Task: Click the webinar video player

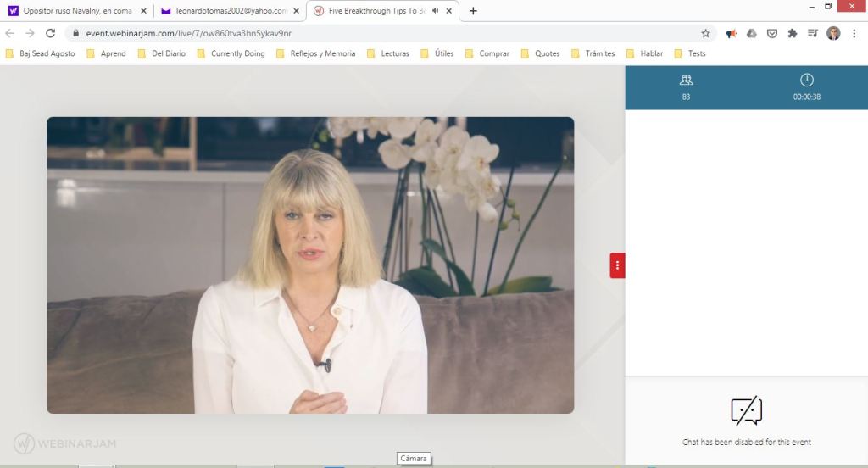Action: click(x=310, y=265)
